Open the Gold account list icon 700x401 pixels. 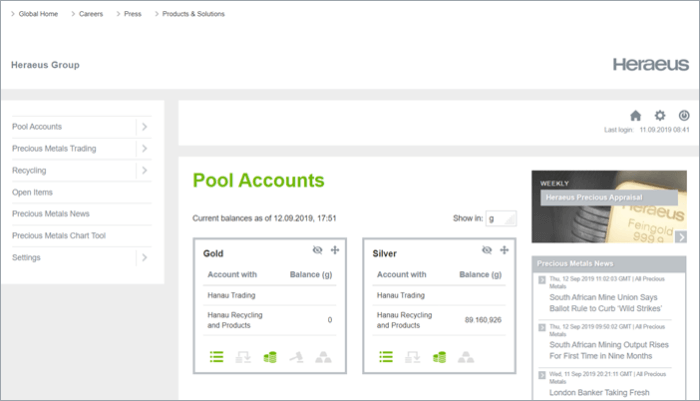click(216, 356)
